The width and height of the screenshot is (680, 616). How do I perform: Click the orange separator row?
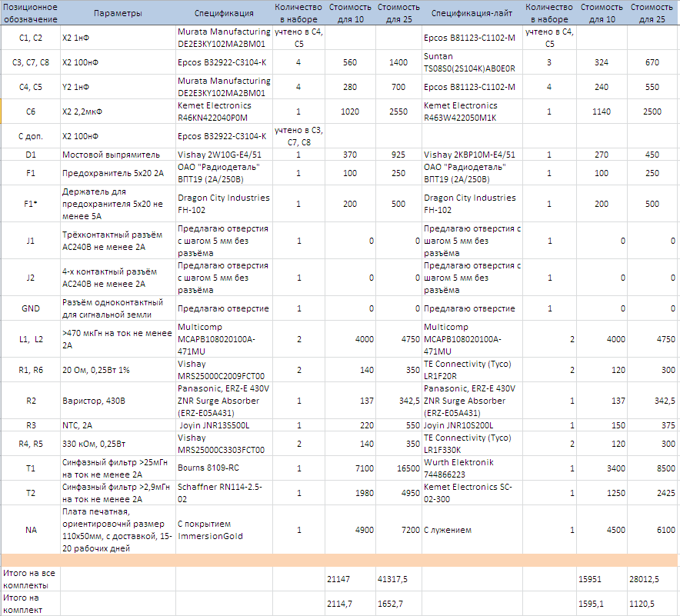click(x=340, y=561)
